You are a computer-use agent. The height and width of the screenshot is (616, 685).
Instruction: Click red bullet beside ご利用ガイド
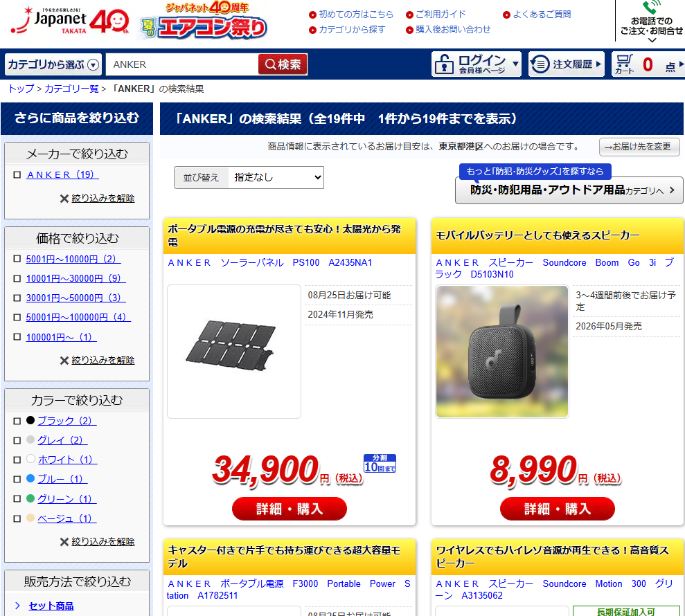click(409, 15)
